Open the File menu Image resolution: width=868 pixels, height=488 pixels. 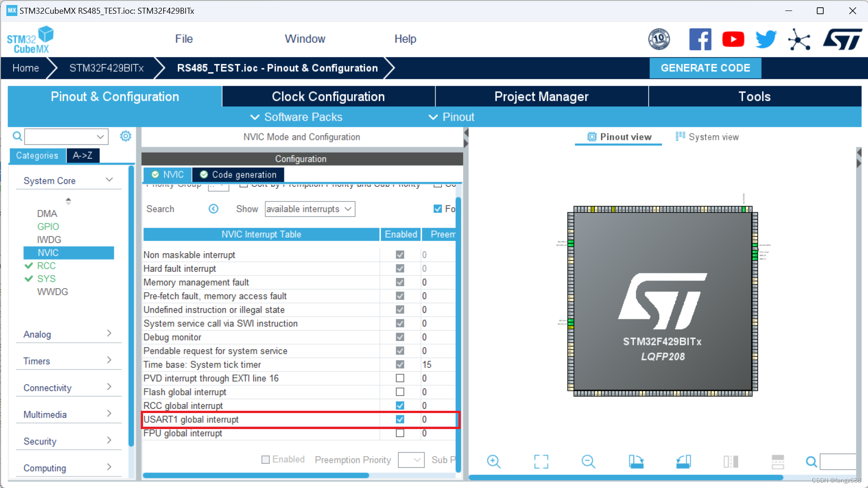(x=184, y=39)
